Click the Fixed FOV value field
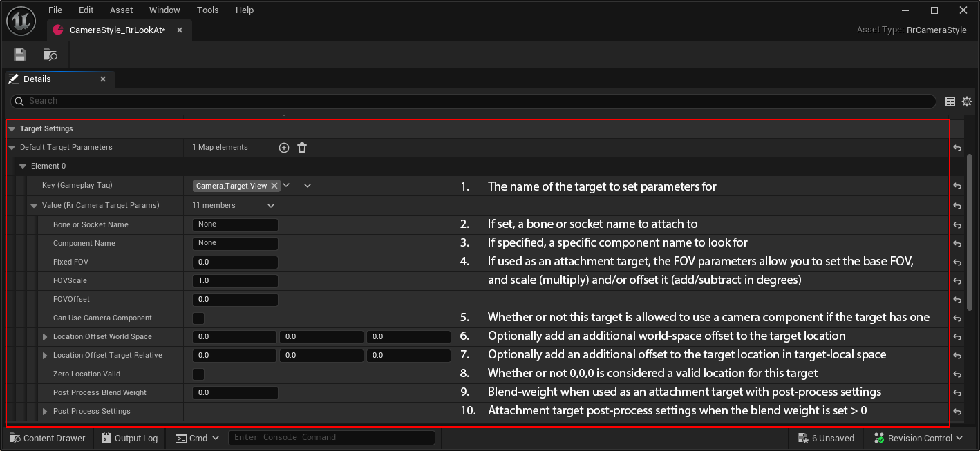 click(235, 262)
